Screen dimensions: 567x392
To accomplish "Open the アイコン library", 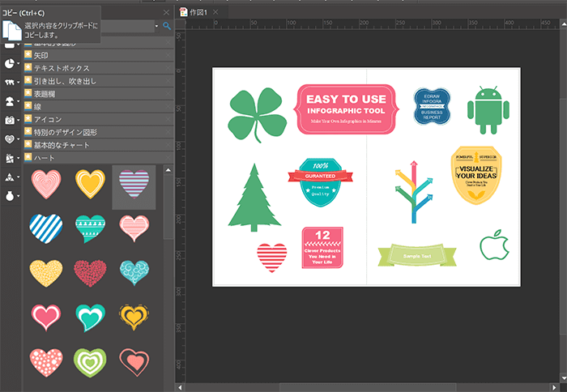I will pyautogui.click(x=98, y=119).
